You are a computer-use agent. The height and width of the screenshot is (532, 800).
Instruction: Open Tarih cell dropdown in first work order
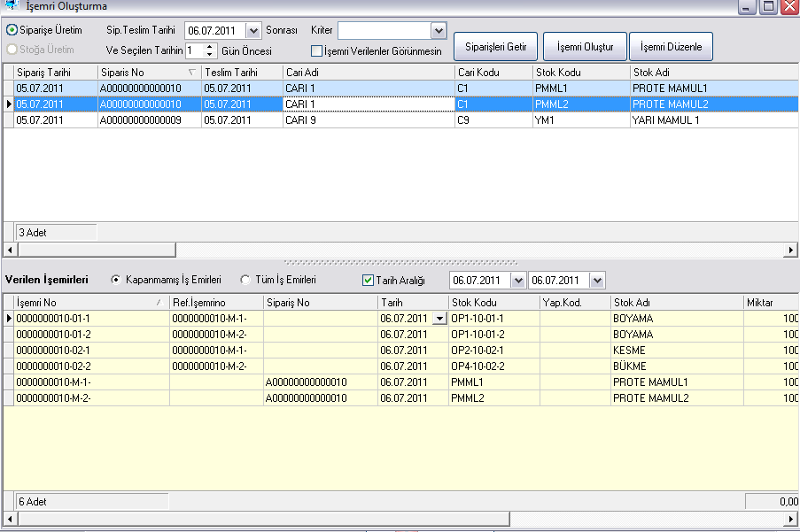439,319
